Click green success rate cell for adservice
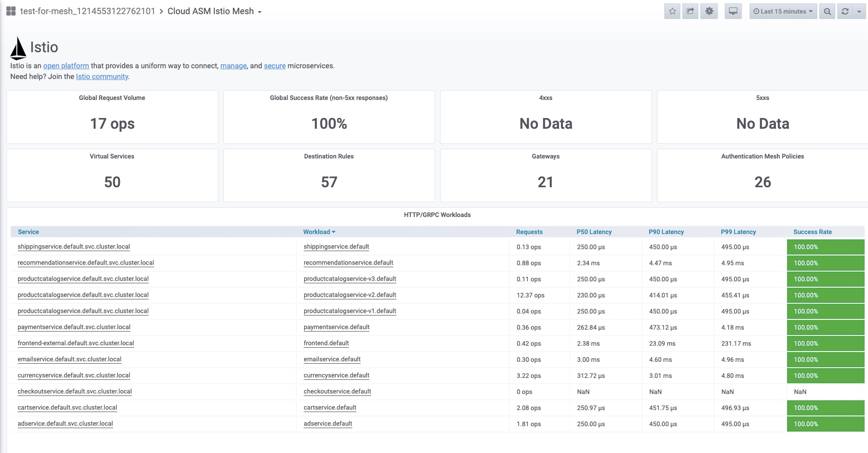This screenshot has width=868, height=453. (826, 424)
